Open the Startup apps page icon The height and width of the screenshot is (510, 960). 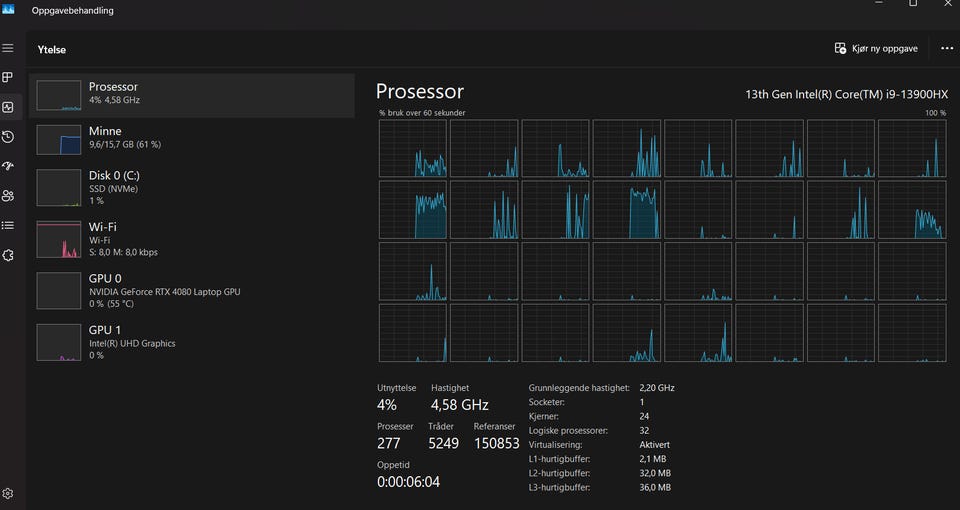8,166
